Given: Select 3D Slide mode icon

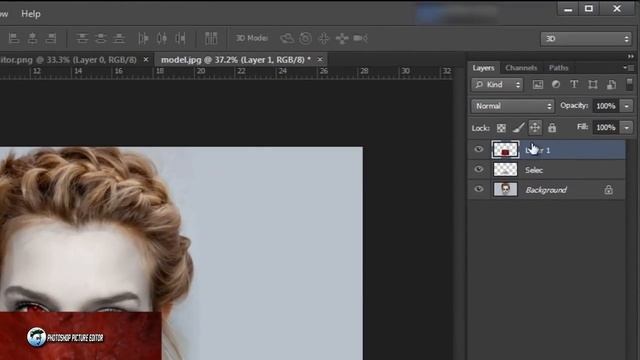Looking at the screenshot, I should coord(342,38).
